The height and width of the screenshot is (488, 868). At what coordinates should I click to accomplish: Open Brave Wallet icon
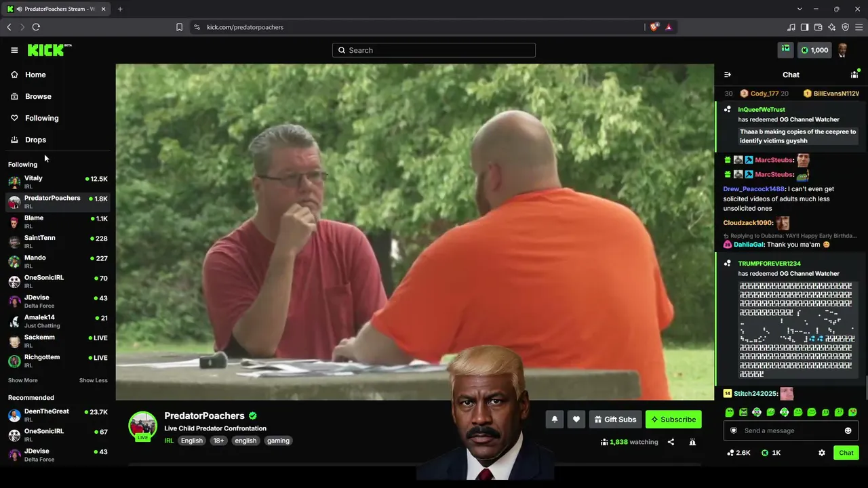(x=818, y=27)
